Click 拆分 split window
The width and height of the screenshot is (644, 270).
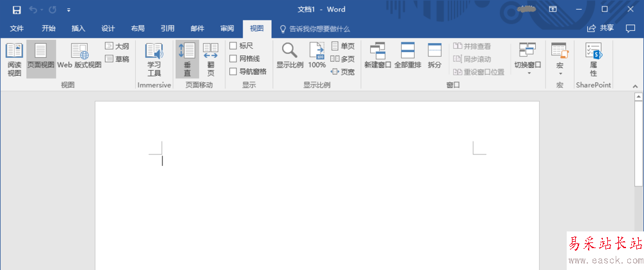pyautogui.click(x=435, y=56)
